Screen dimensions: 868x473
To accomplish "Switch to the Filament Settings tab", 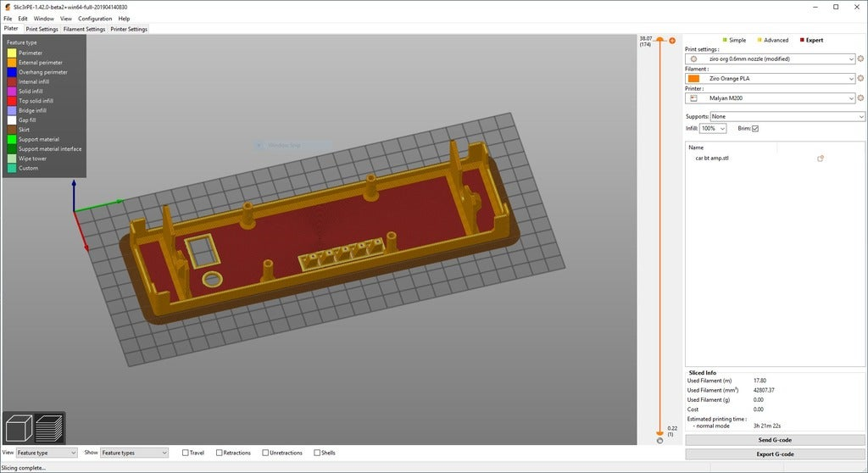I will coord(84,29).
